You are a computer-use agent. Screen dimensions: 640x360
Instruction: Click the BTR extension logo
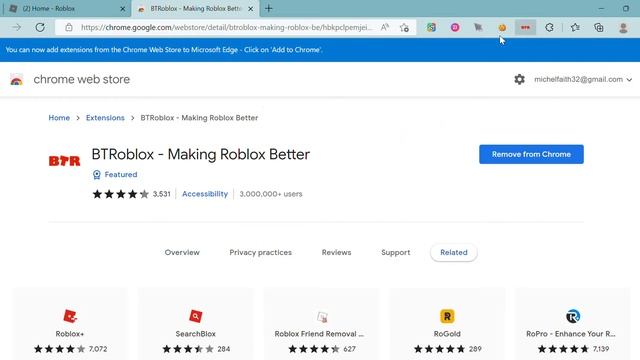[64, 161]
